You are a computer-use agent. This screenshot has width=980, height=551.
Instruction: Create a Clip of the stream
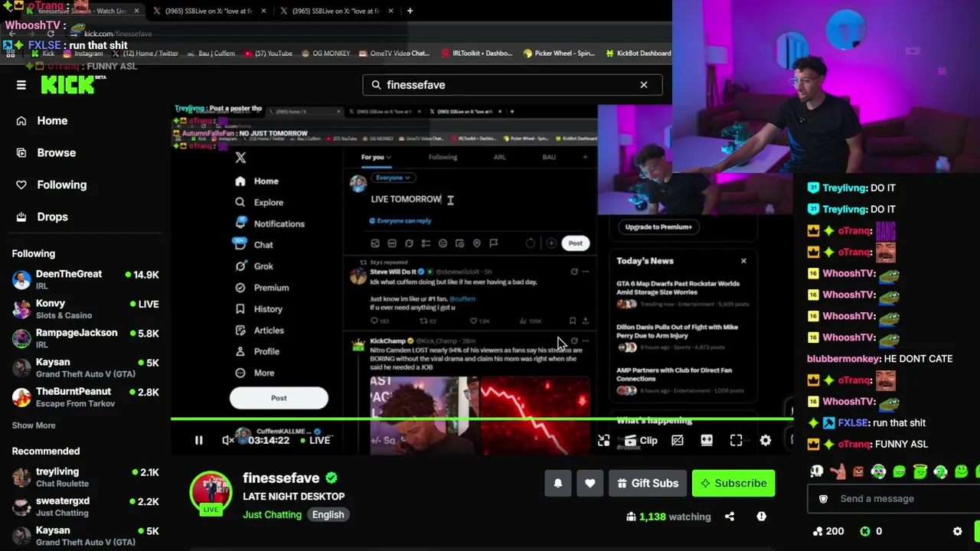pos(641,440)
